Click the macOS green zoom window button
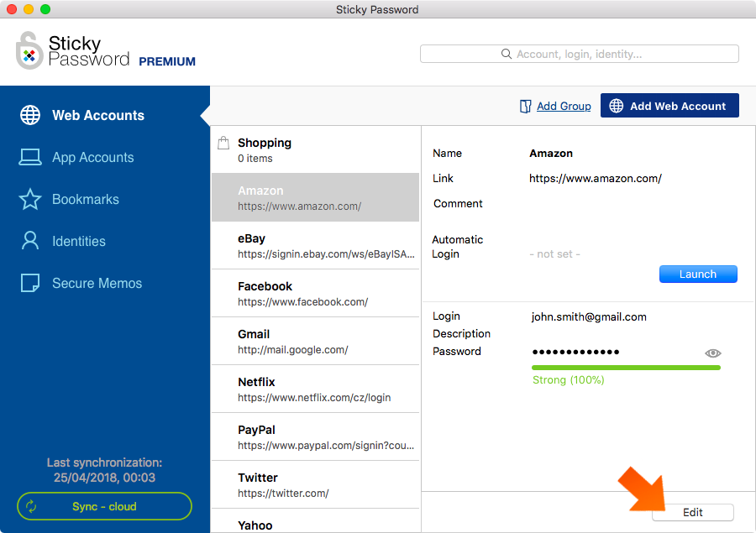This screenshot has height=533, width=756. pos(45,9)
